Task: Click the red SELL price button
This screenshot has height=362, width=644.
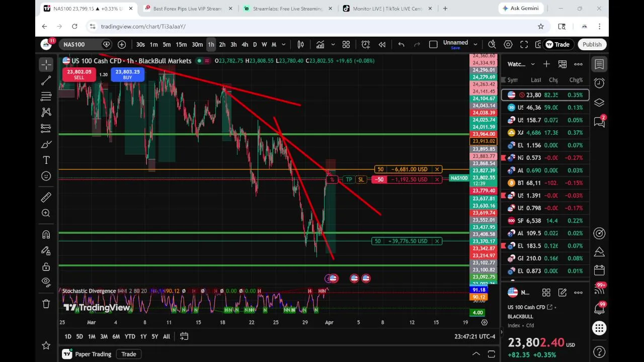Action: click(x=79, y=74)
